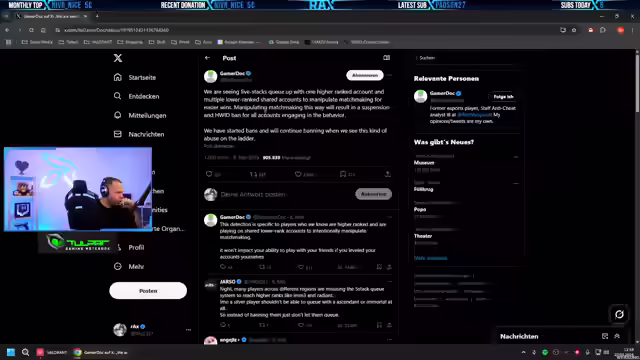Screen dimensions: 640x360
Task: Bookmark the main GamerDoc post
Action: point(343,174)
